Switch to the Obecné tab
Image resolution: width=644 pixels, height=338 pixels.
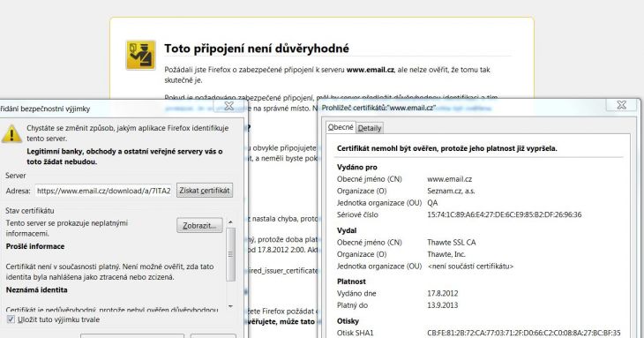coord(341,127)
